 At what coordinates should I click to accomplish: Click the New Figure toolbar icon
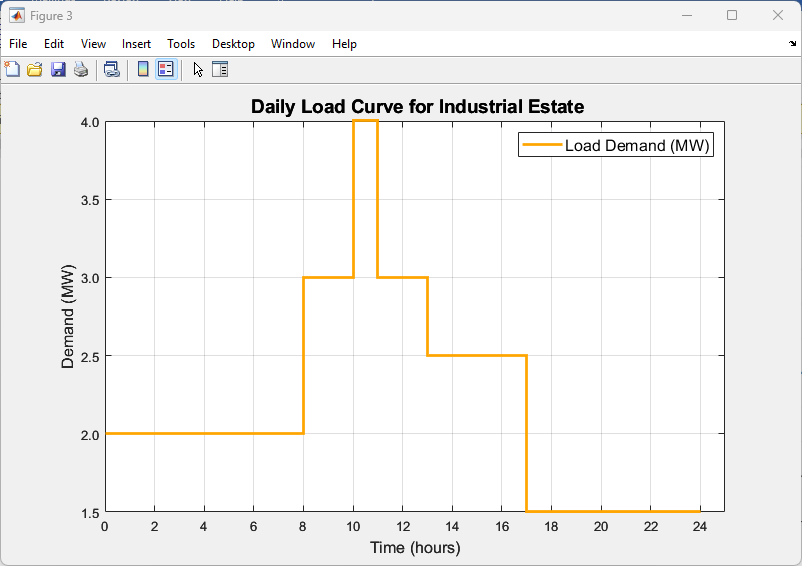tap(12, 69)
